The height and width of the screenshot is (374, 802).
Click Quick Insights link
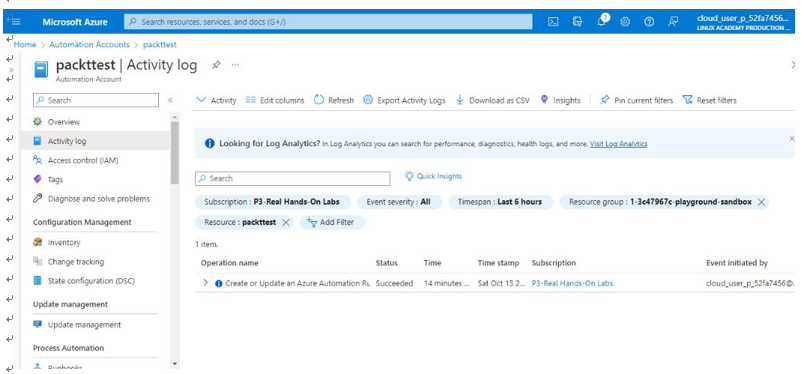click(433, 176)
